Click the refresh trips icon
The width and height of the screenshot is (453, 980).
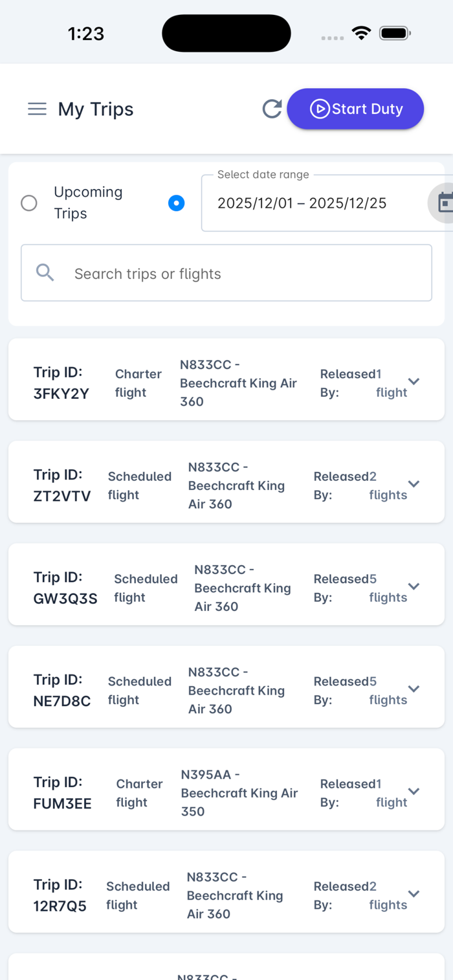(272, 109)
